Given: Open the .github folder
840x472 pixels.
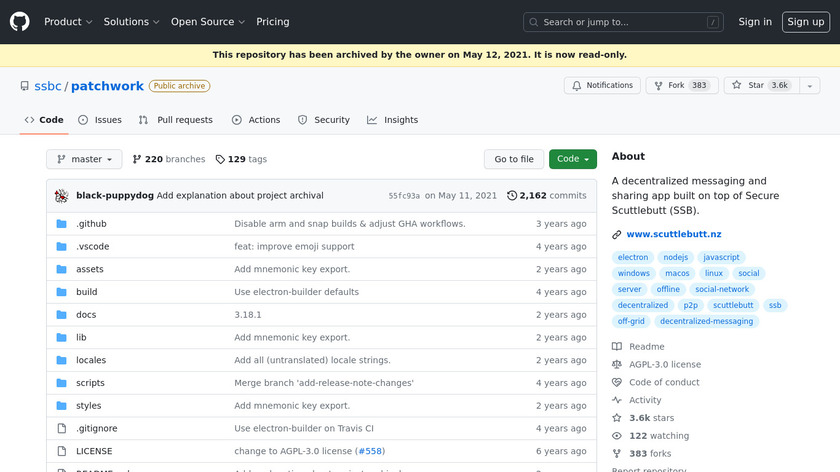Looking at the screenshot, I should [91, 224].
